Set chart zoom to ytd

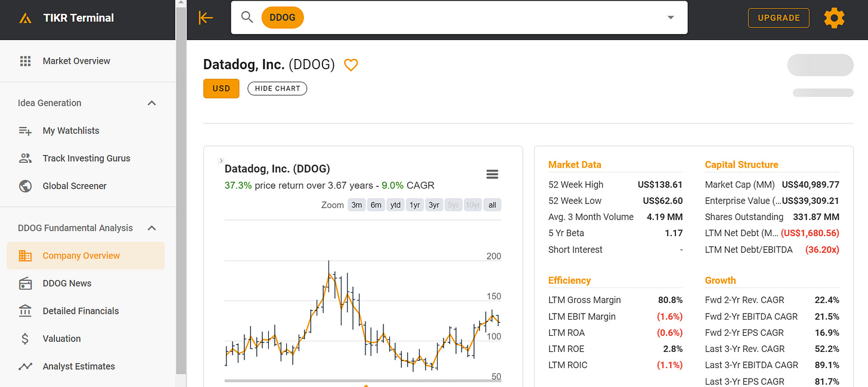pyautogui.click(x=395, y=205)
